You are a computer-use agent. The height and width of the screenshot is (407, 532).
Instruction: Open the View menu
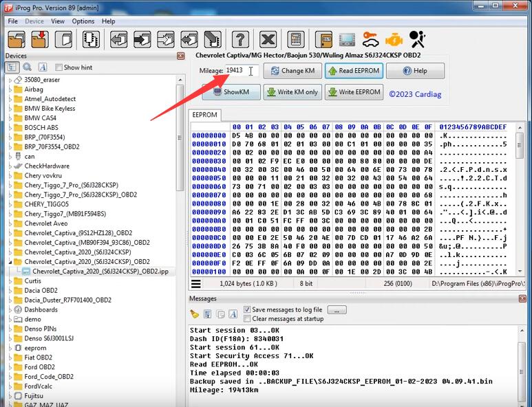coord(58,21)
